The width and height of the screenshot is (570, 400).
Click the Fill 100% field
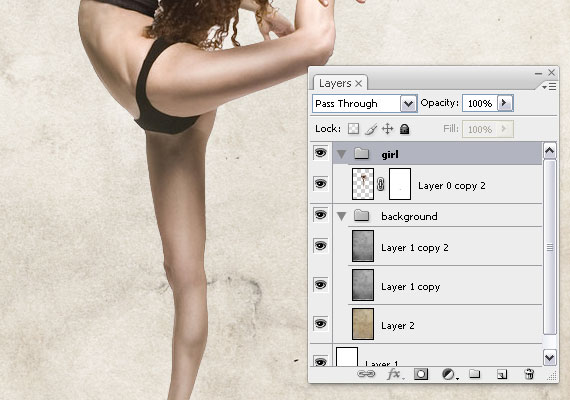(x=480, y=129)
